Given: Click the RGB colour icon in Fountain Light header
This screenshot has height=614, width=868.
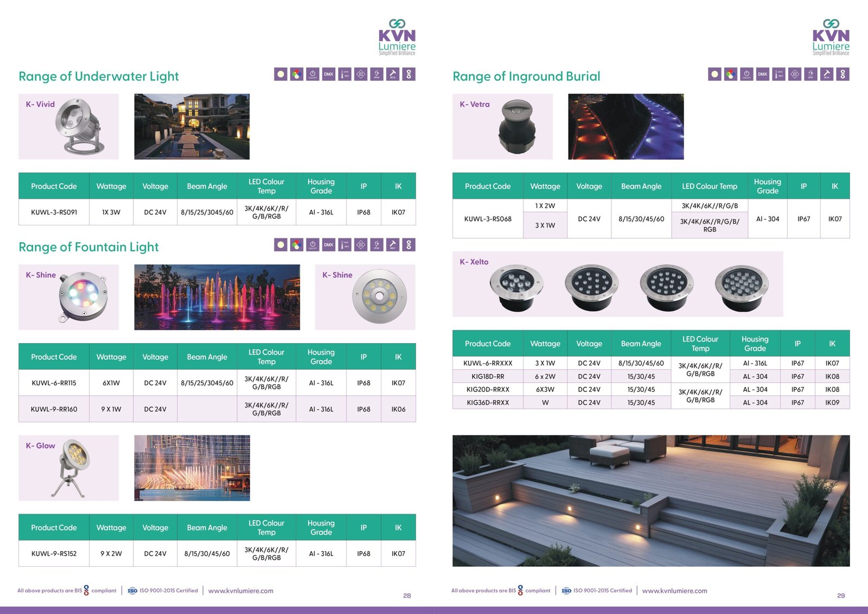Looking at the screenshot, I should coord(297,245).
